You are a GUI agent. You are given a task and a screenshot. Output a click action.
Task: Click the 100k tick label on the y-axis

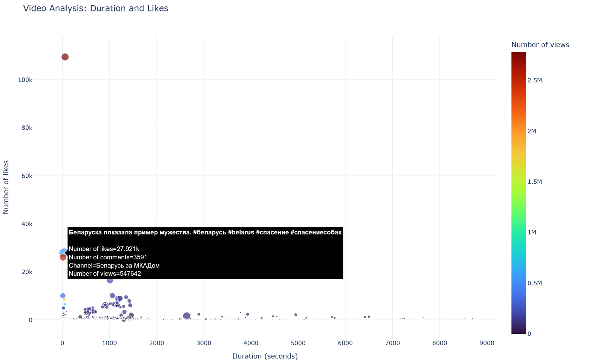coord(25,80)
